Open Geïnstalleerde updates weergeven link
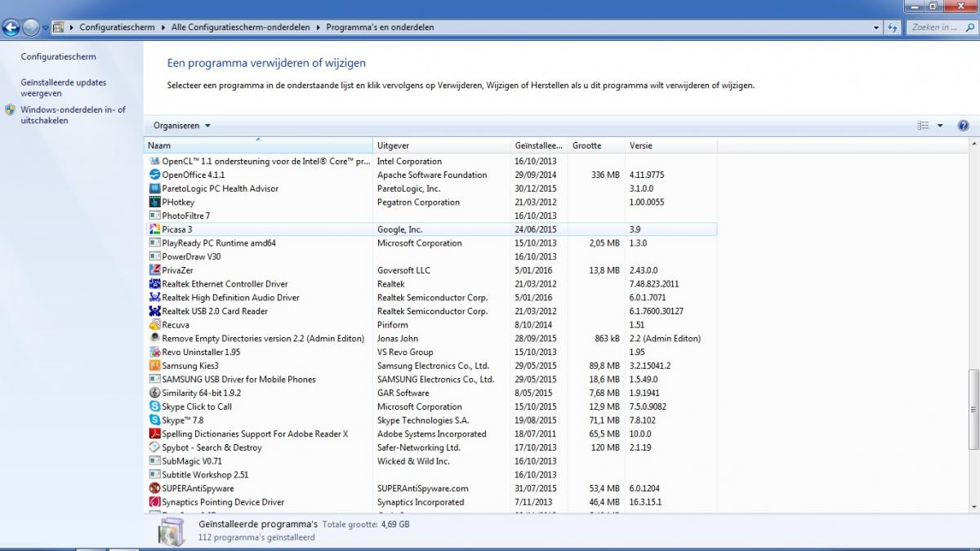Viewport: 980px width, 551px height. click(x=63, y=88)
